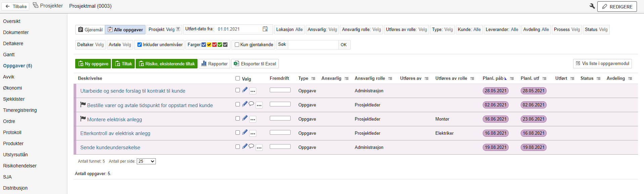Screen dimensions: 644x194
Task: Click the wrench settings icon
Action: click(592, 6)
